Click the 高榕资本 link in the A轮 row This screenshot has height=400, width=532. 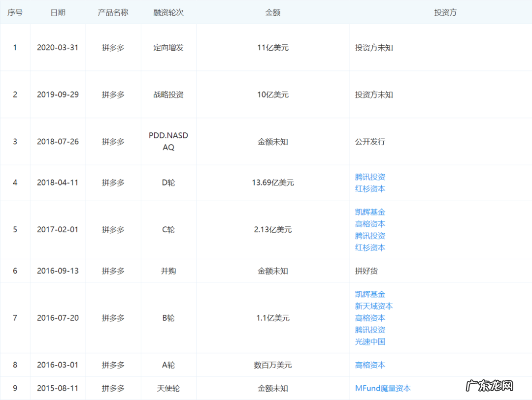370,365
